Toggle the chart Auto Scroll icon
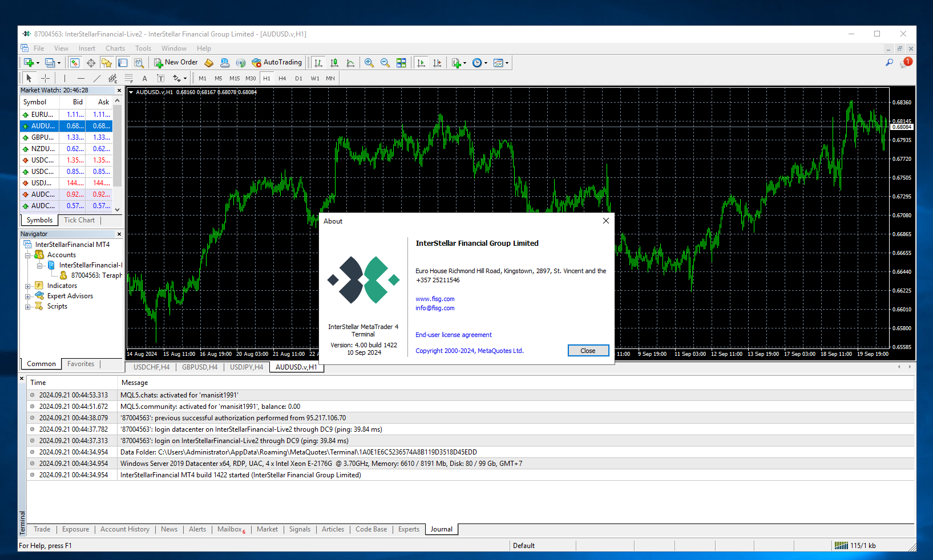 tap(421, 63)
